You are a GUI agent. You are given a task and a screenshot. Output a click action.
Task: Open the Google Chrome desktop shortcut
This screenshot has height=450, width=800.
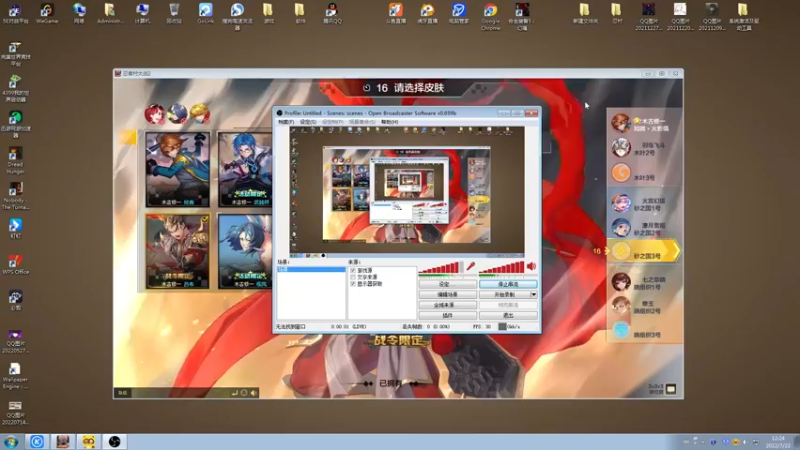[x=490, y=16]
